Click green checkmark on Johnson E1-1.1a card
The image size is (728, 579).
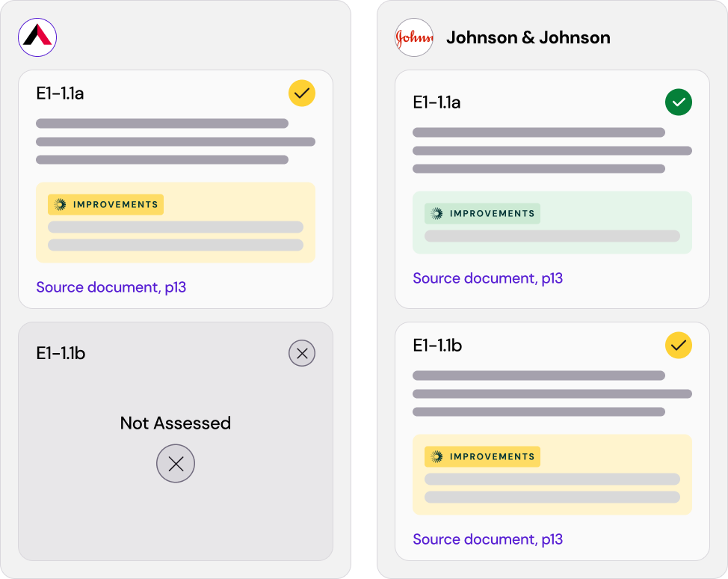(x=679, y=102)
